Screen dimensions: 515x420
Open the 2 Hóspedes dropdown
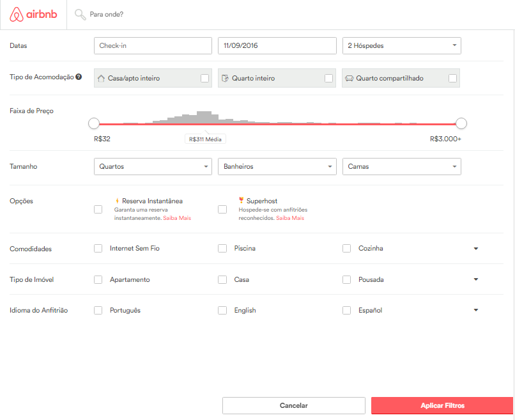(401, 45)
